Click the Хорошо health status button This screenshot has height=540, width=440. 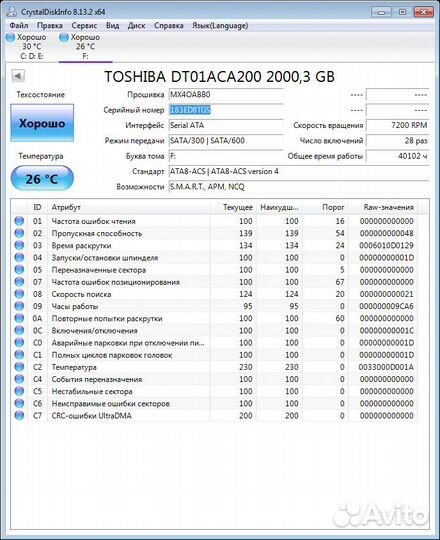point(42,123)
